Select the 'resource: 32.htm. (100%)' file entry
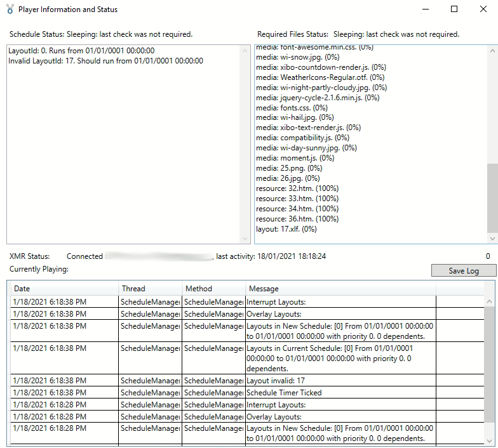The image size is (498, 448). click(297, 188)
